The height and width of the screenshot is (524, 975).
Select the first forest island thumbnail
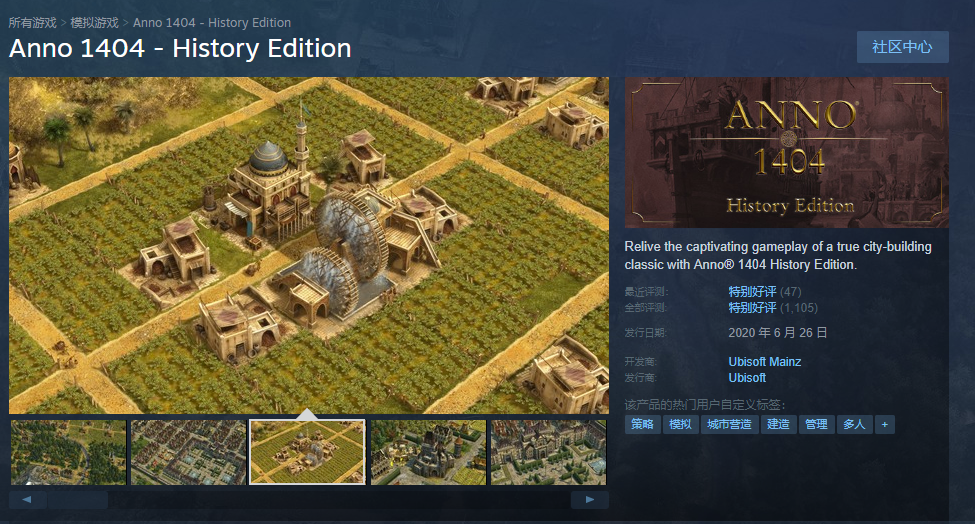click(x=68, y=453)
